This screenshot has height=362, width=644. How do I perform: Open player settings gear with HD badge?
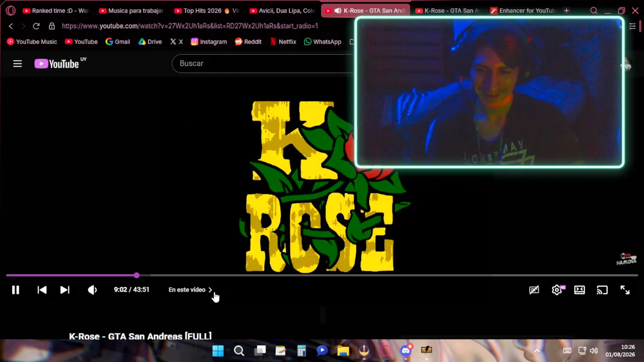tap(557, 290)
